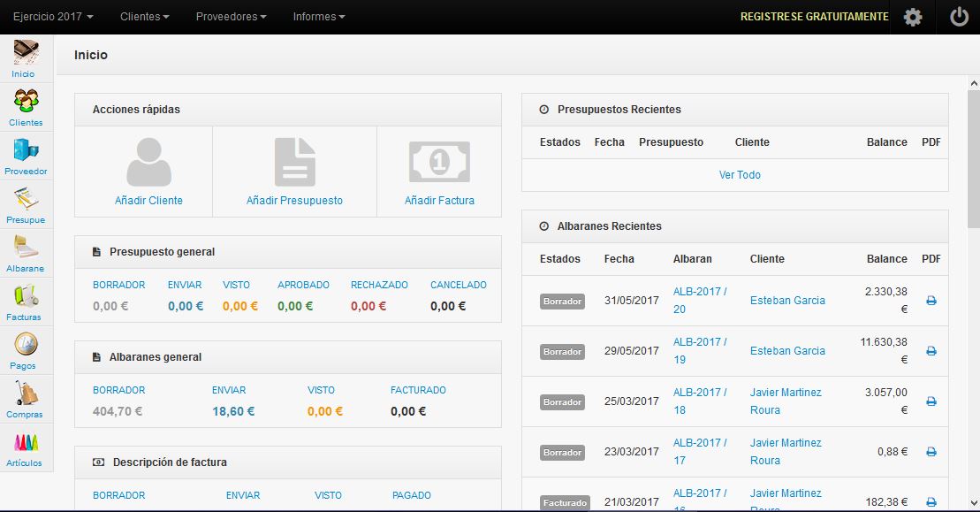Expand the Proveedores top menu

point(232,17)
